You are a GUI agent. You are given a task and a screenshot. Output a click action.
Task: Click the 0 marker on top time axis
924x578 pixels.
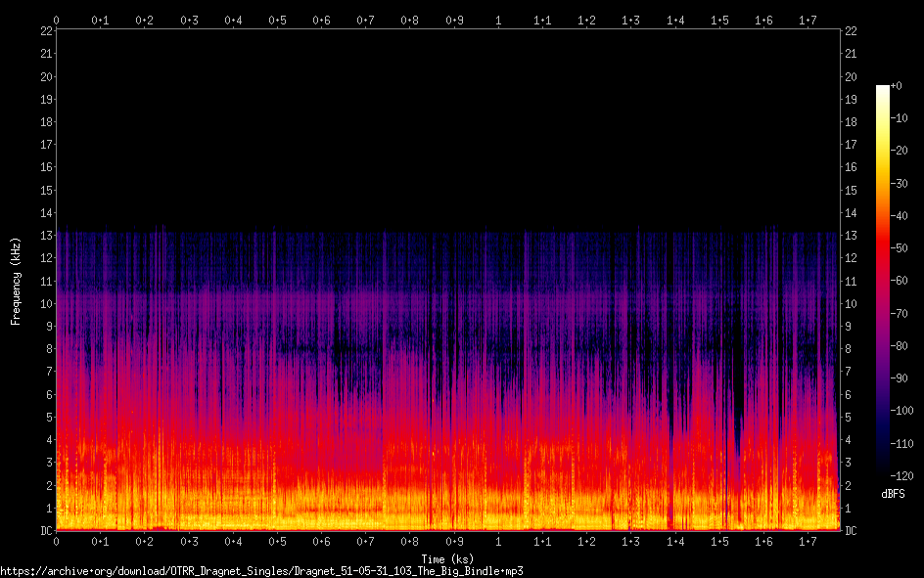pyautogui.click(x=57, y=20)
